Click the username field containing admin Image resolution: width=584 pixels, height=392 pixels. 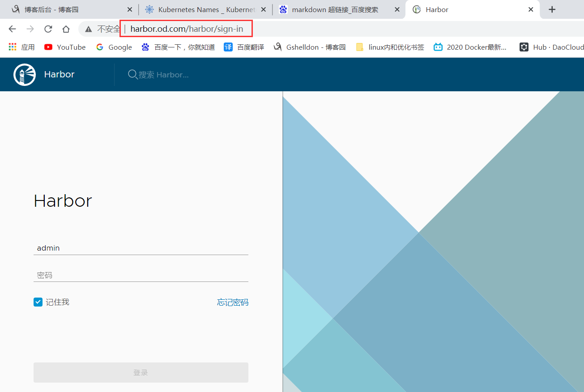point(141,248)
